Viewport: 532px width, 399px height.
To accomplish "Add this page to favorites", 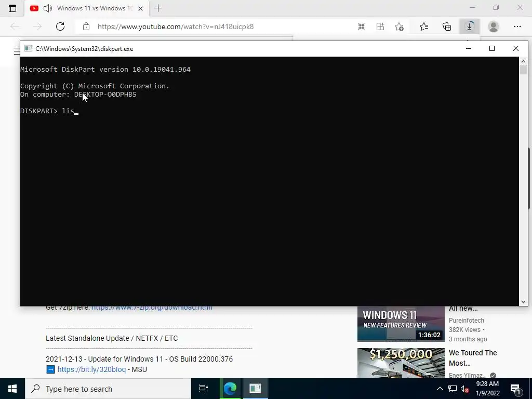I will coord(400,26).
